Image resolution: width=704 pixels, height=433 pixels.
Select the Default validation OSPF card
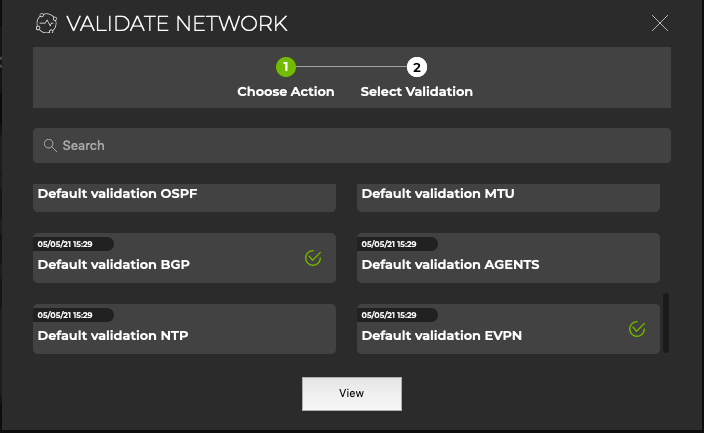pos(184,196)
